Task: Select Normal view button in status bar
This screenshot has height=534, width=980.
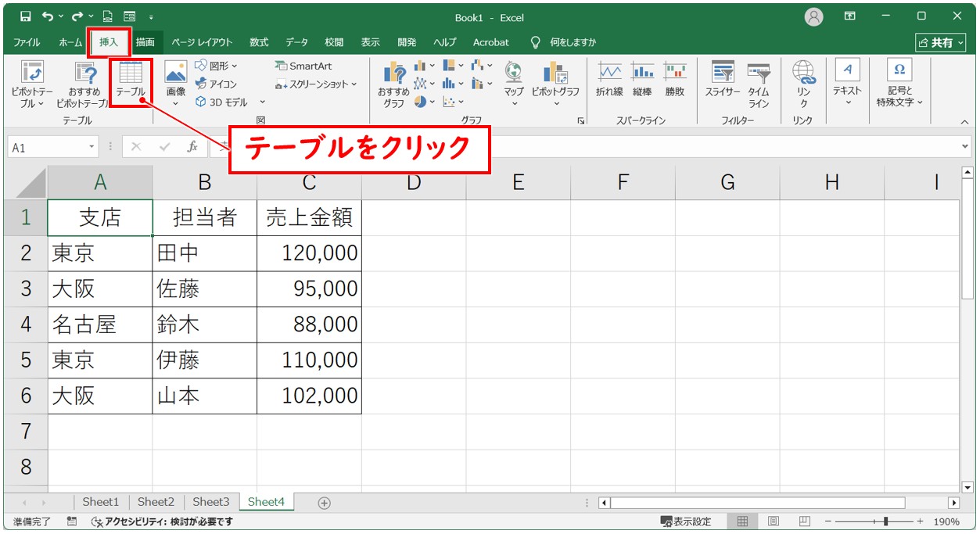Action: point(742,521)
